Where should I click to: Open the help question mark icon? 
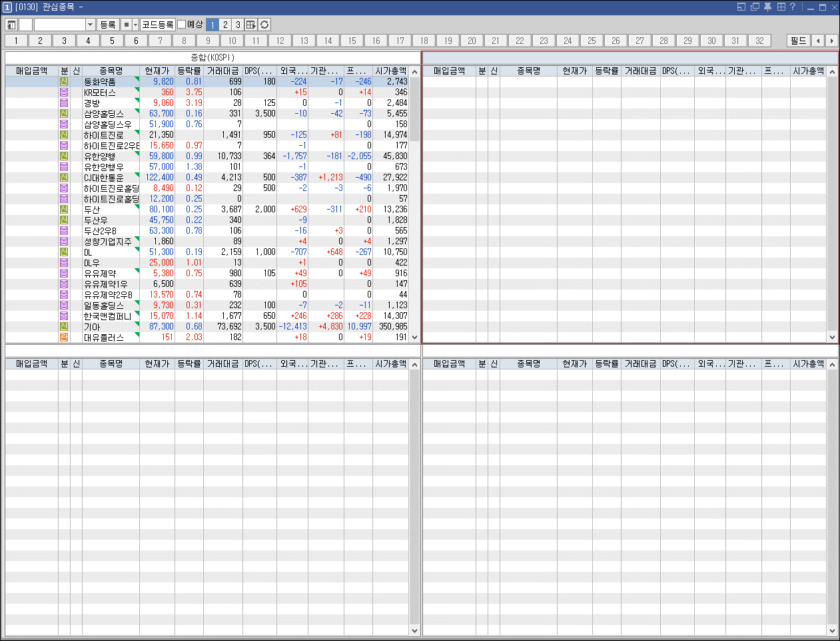[793, 7]
